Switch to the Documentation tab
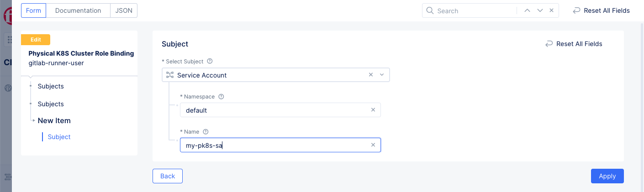The width and height of the screenshot is (644, 192). pos(78,10)
